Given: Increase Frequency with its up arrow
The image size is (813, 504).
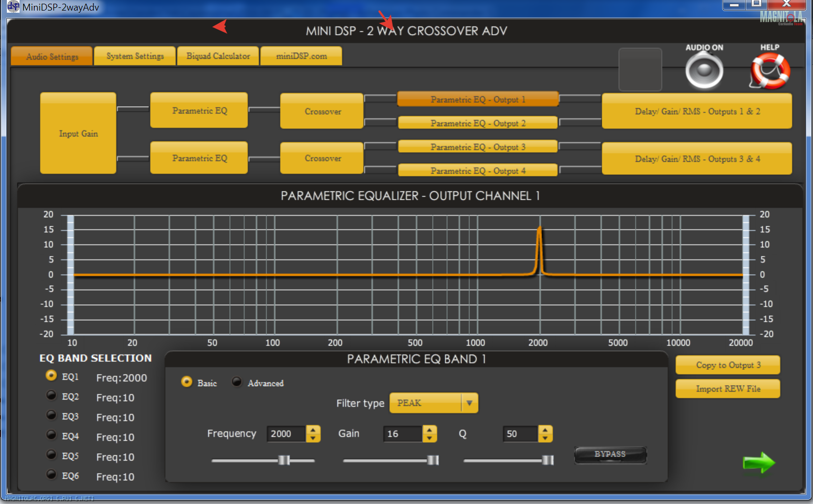Looking at the screenshot, I should point(313,430).
